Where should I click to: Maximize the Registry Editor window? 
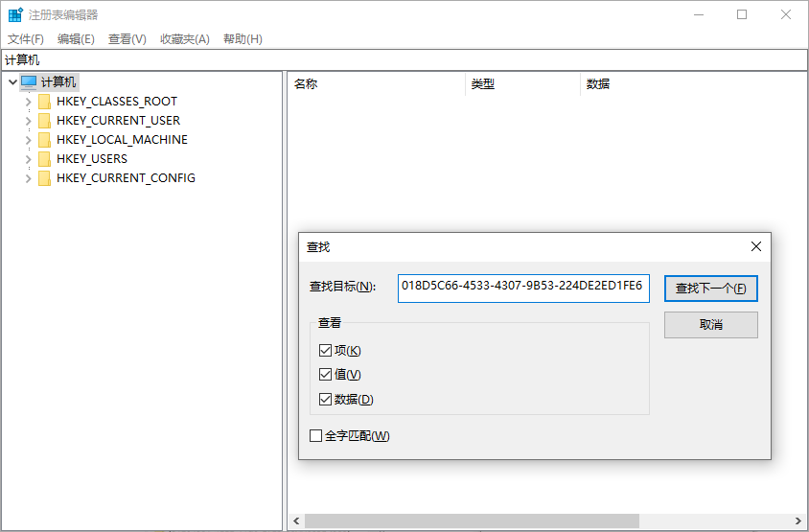coord(742,15)
